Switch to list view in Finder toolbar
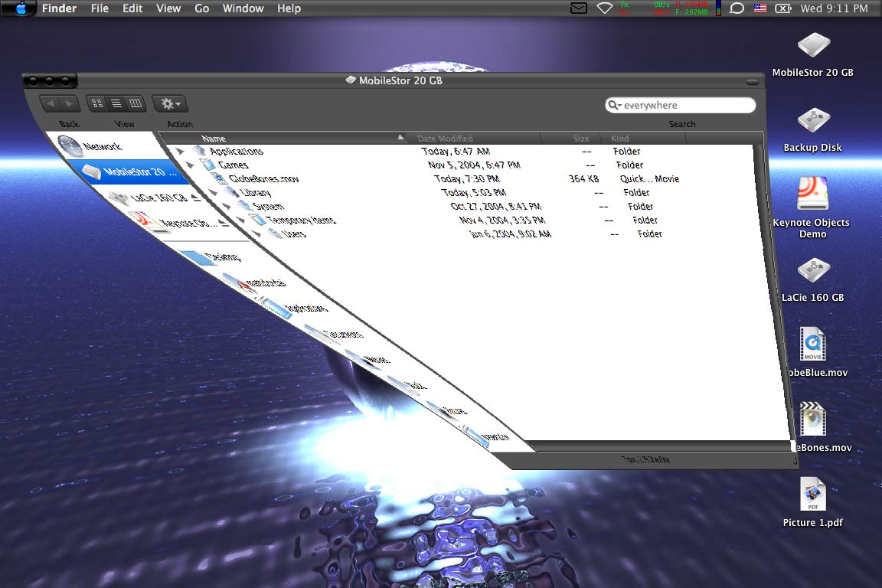The width and height of the screenshot is (882, 588). [116, 103]
